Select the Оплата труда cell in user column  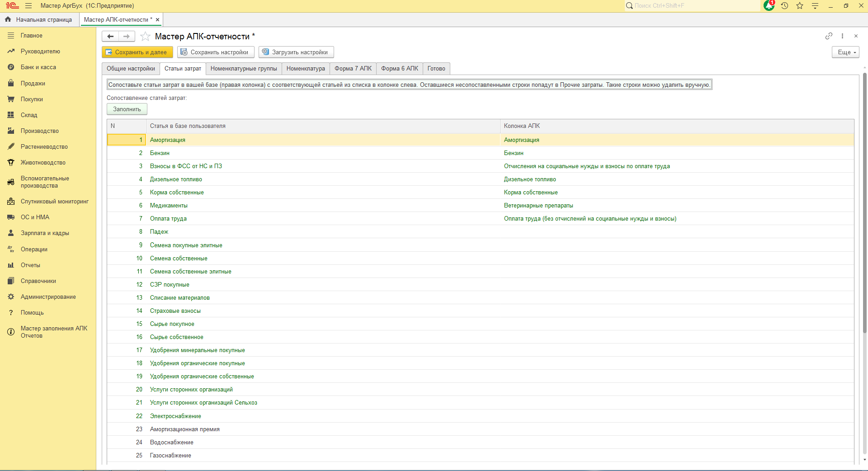click(x=323, y=218)
